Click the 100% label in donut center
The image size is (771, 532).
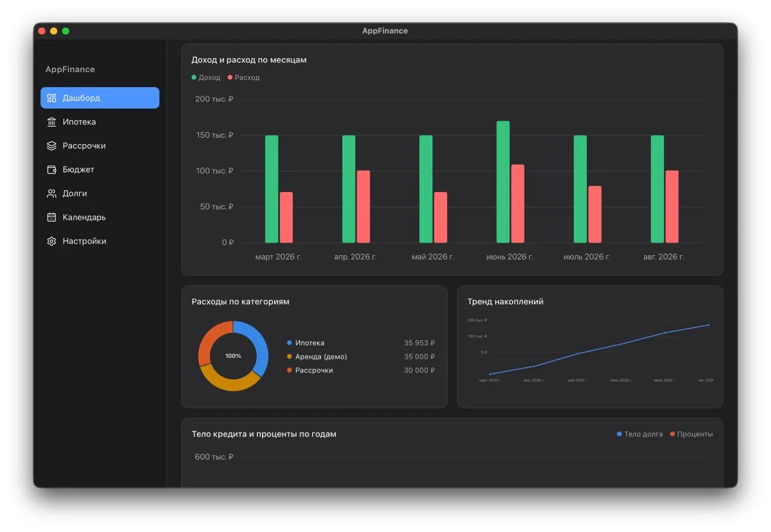[x=233, y=356]
